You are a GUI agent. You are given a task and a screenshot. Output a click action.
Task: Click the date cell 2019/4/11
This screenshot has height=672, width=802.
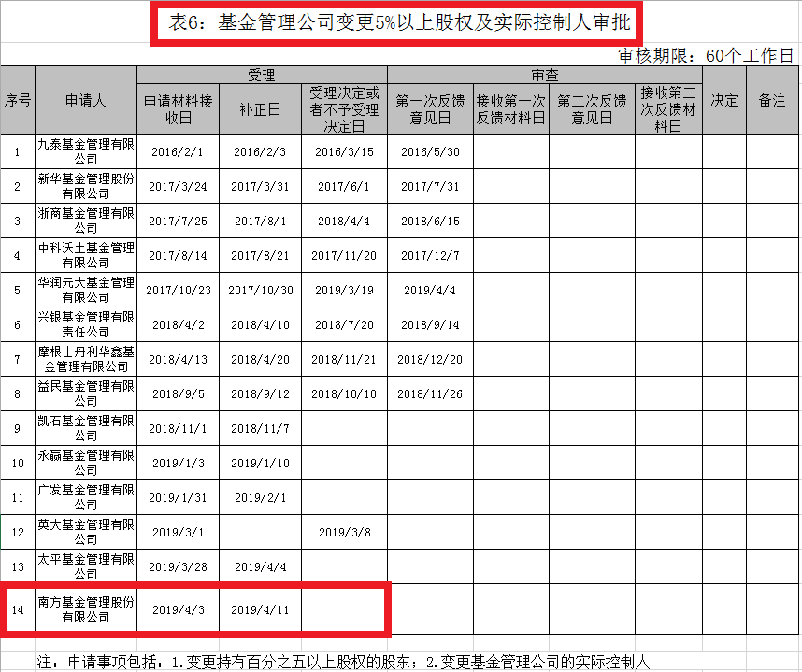261,609
